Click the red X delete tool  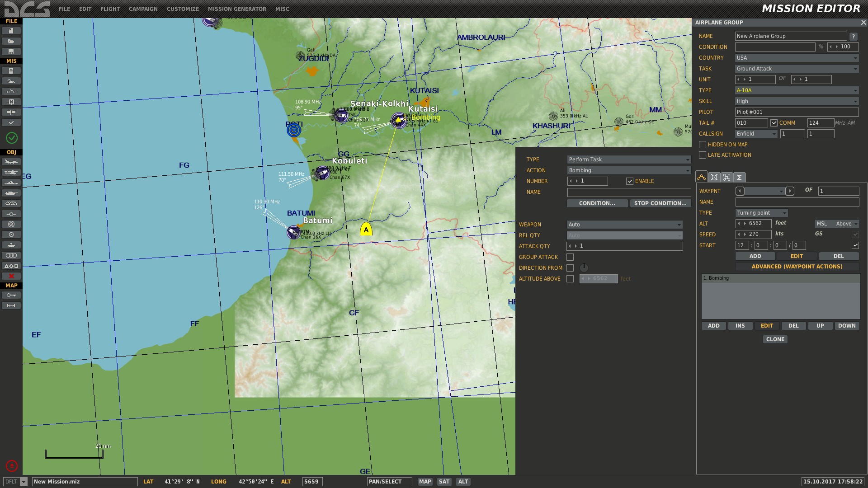click(x=11, y=276)
